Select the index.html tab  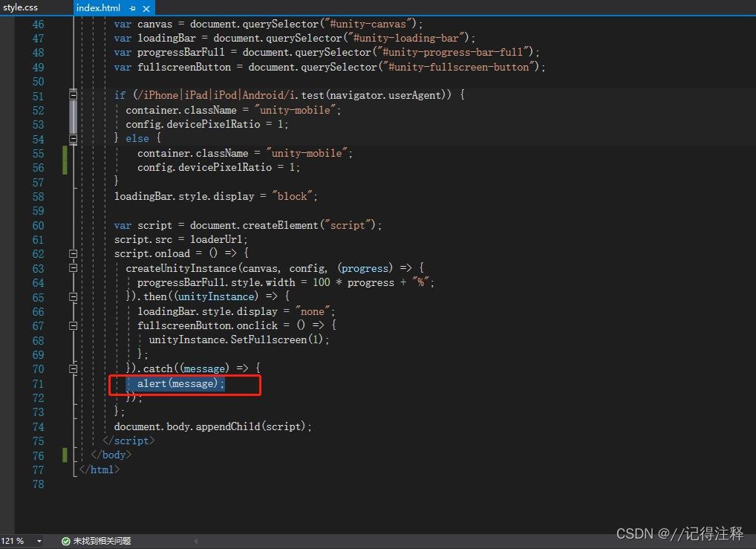tap(98, 7)
